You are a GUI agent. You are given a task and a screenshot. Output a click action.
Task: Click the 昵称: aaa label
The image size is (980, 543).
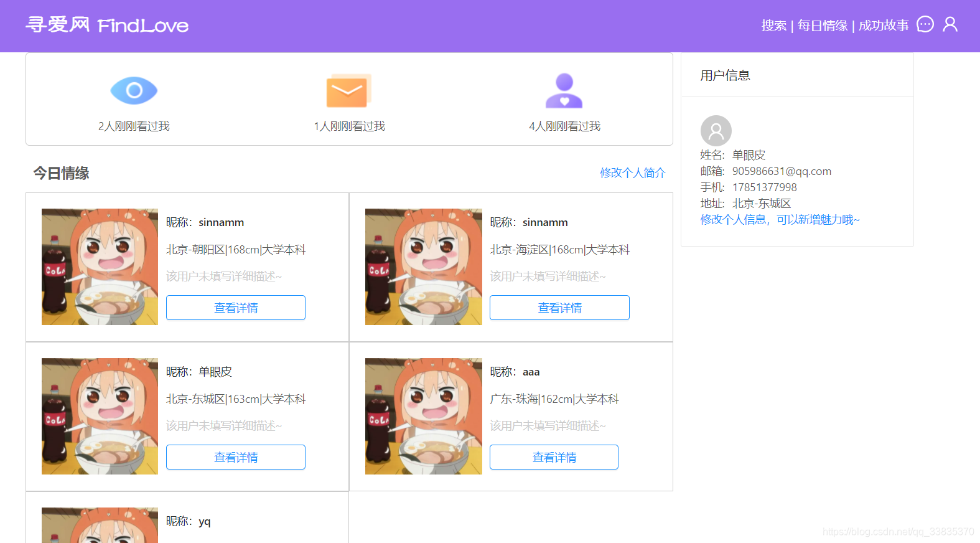pyautogui.click(x=515, y=372)
